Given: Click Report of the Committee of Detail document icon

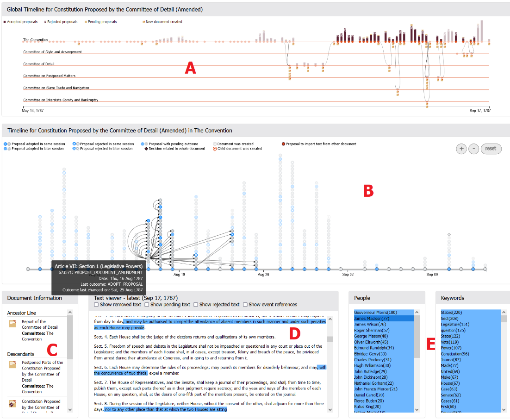Looking at the screenshot, I should (x=13, y=324).
